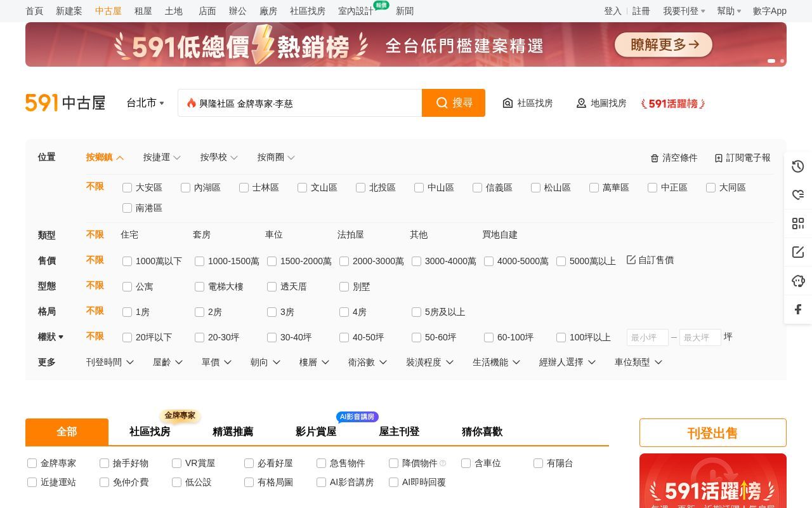812x508 pixels.
Task: Switch to the 社區找房 listing tab
Action: pyautogui.click(x=150, y=432)
